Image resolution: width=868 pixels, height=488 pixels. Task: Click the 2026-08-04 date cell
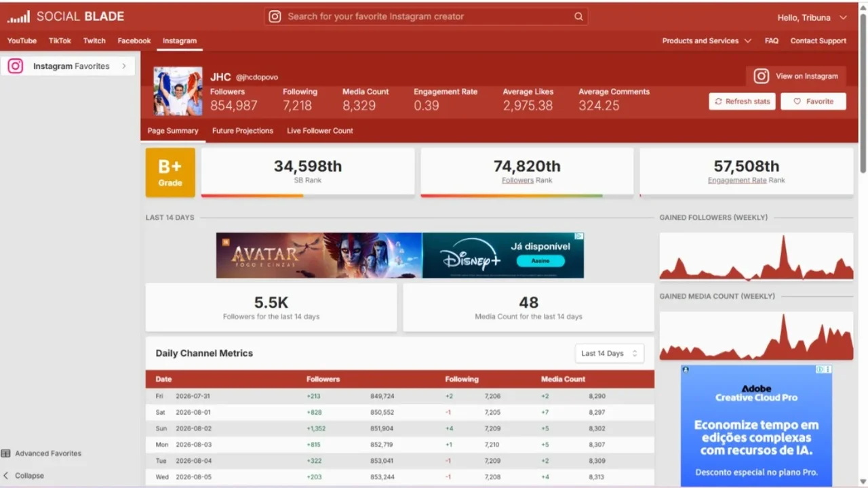pyautogui.click(x=193, y=461)
